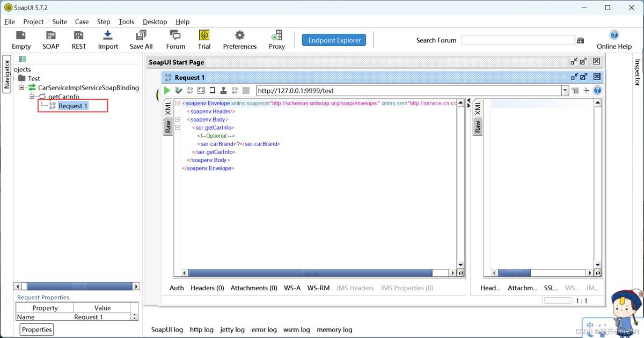Toggle the Navigator side panel
The width and height of the screenshot is (644, 338).
[7, 74]
